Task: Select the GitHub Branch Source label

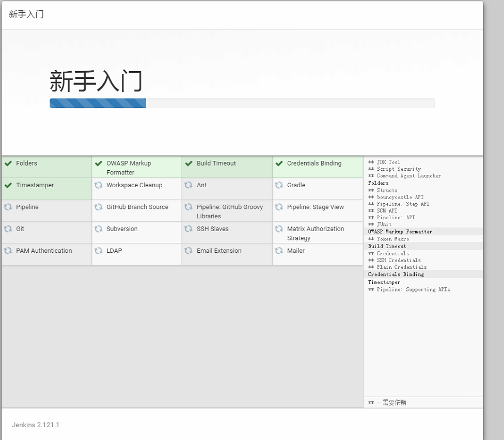Action: click(137, 207)
